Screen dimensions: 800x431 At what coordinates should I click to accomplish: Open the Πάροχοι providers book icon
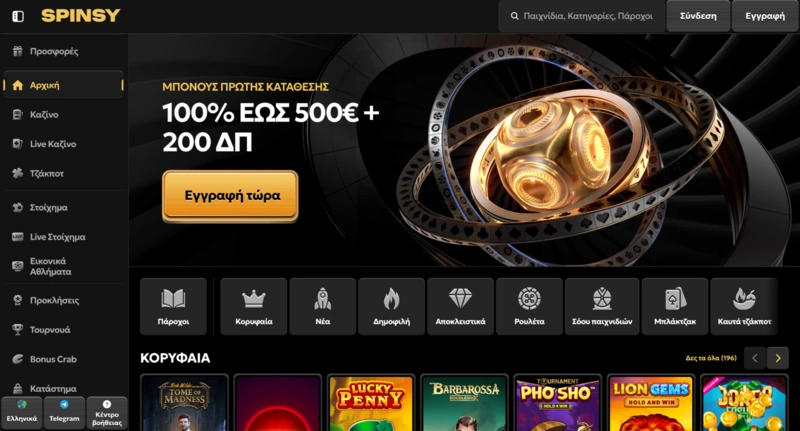click(173, 306)
